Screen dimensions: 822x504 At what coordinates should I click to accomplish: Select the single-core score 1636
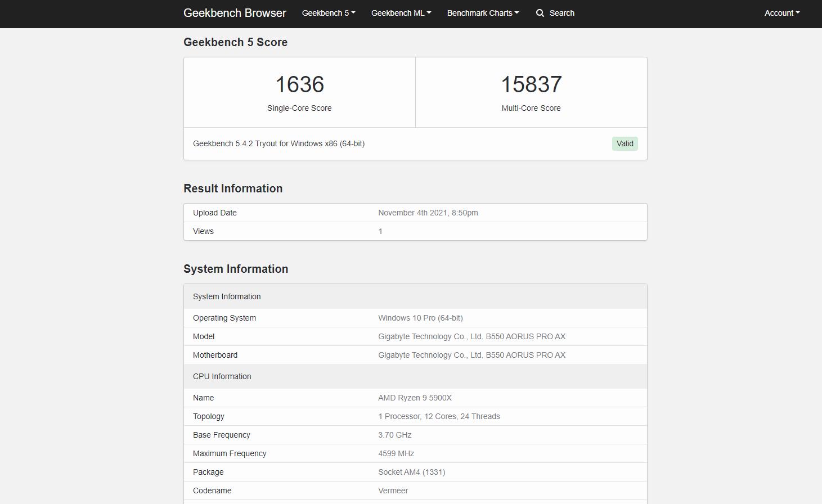click(299, 84)
